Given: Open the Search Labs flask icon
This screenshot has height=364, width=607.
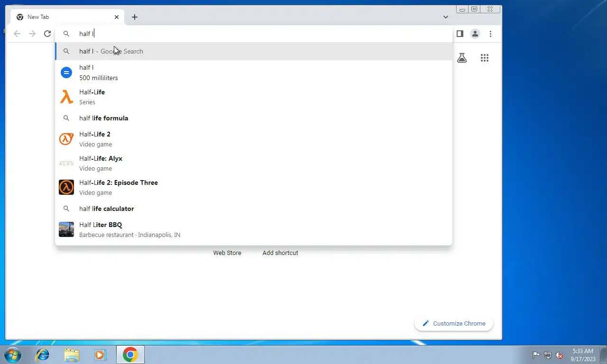Looking at the screenshot, I should [x=462, y=58].
